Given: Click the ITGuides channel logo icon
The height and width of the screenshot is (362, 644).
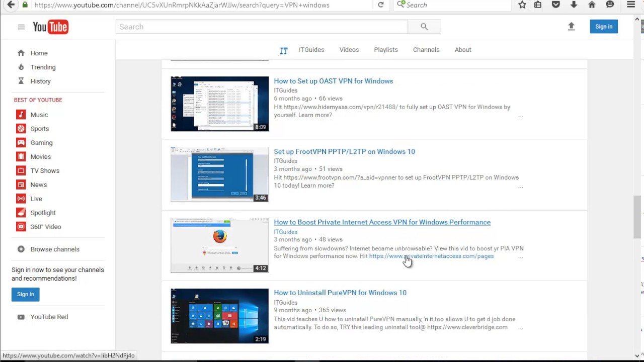Looking at the screenshot, I should (284, 50).
